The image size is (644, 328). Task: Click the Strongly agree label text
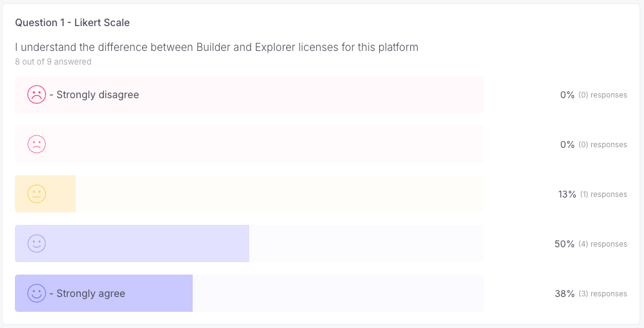pyautogui.click(x=91, y=294)
